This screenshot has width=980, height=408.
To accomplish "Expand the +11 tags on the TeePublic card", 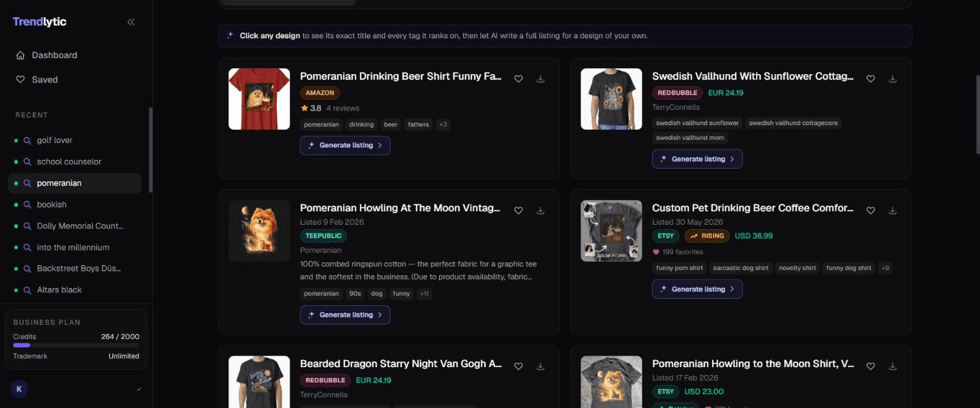I will (x=424, y=294).
